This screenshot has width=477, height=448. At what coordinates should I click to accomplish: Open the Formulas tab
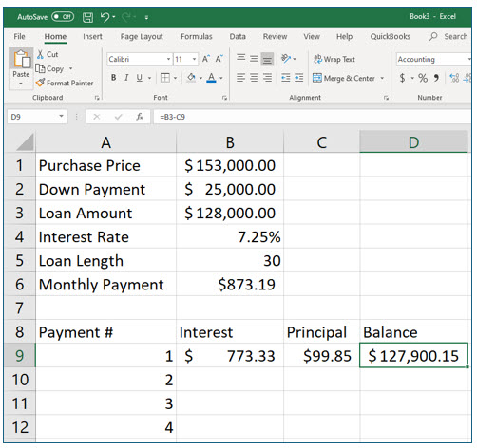point(197,36)
